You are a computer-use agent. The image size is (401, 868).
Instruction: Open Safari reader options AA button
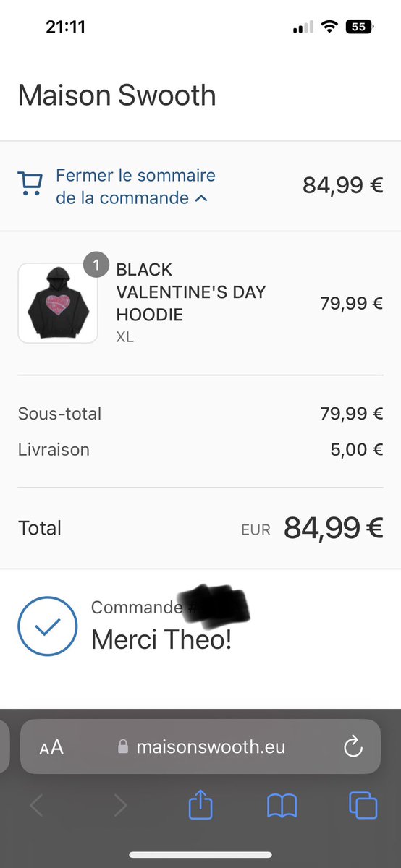(x=51, y=747)
